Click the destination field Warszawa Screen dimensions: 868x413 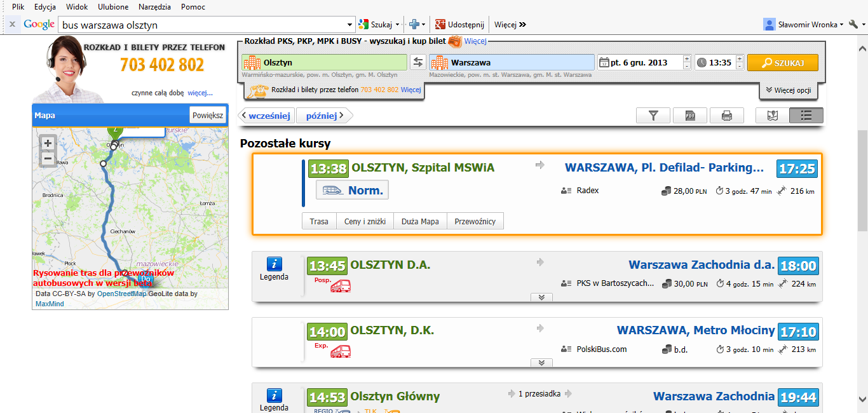point(512,62)
